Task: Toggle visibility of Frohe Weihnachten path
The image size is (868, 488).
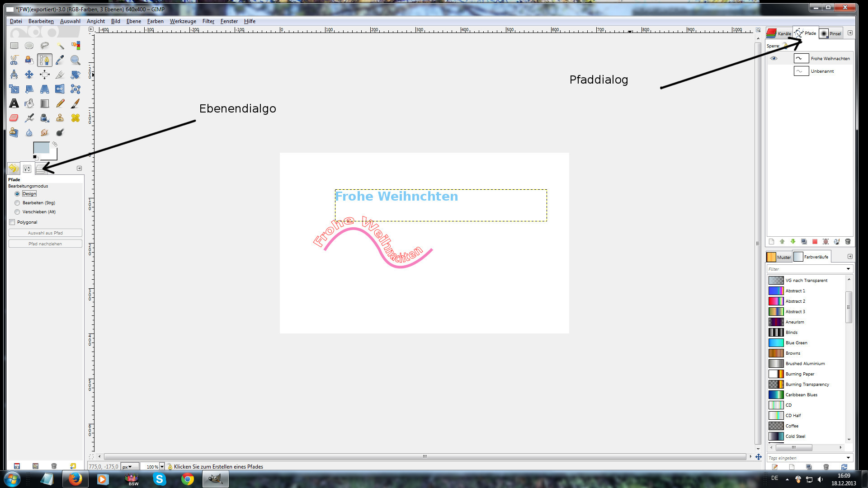Action: (x=774, y=58)
